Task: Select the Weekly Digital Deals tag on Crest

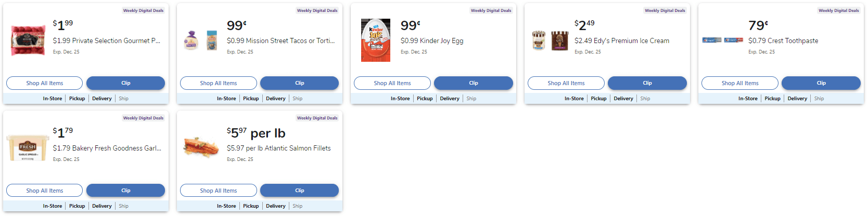Action: 838,10
